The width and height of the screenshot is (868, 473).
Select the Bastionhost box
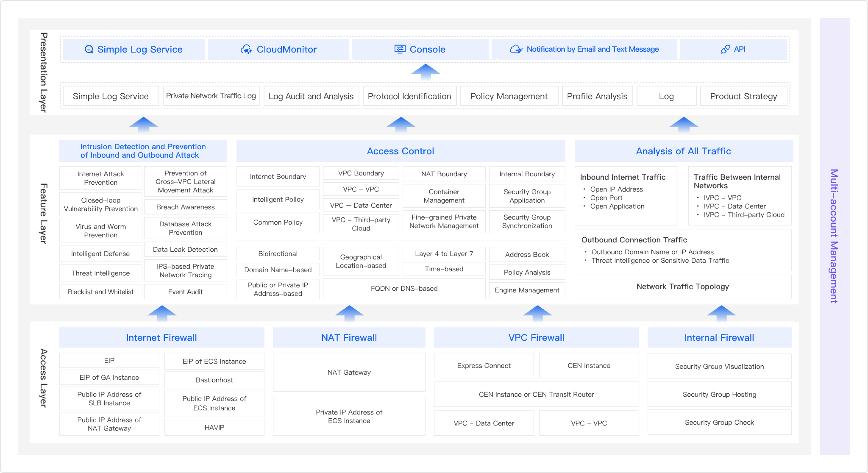[214, 380]
